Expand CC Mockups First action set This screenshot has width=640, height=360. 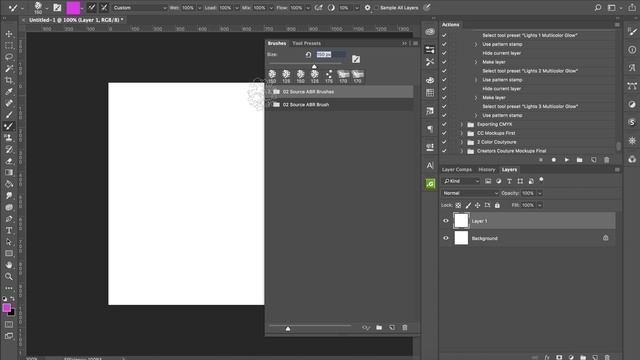click(462, 133)
